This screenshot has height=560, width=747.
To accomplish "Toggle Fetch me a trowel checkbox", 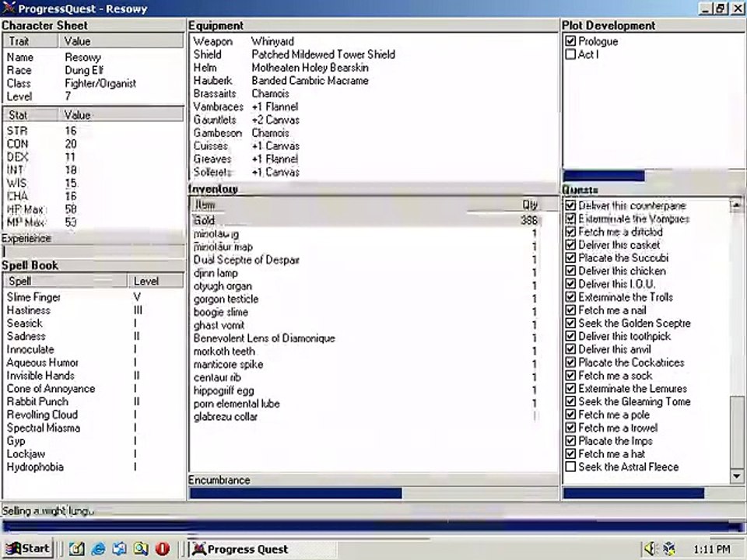I will coord(570,428).
